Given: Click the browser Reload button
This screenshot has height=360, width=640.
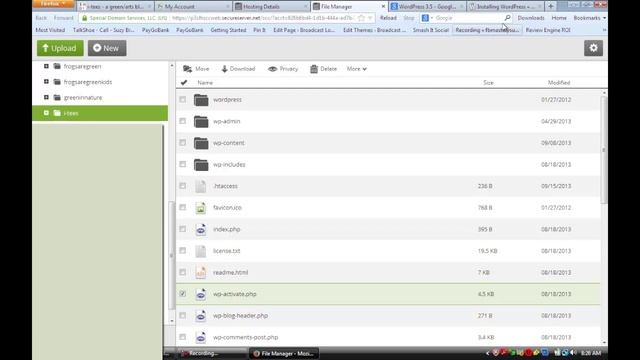Looking at the screenshot, I should pos(388,18).
